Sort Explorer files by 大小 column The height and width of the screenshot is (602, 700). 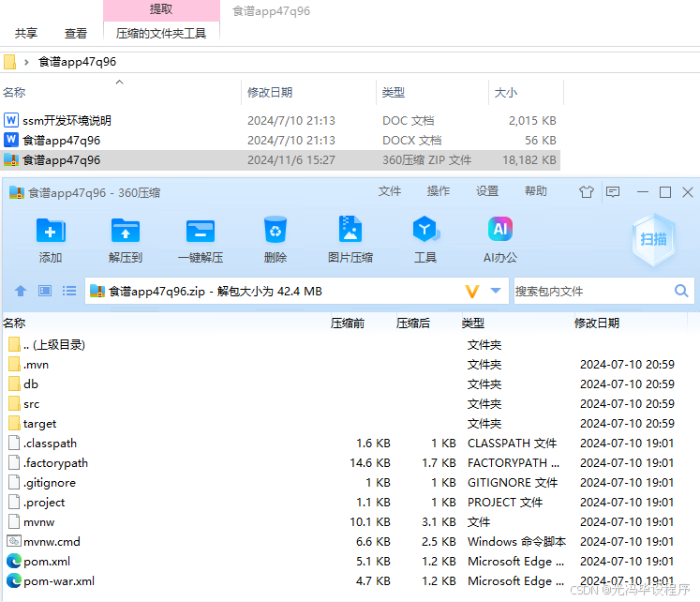[x=506, y=93]
